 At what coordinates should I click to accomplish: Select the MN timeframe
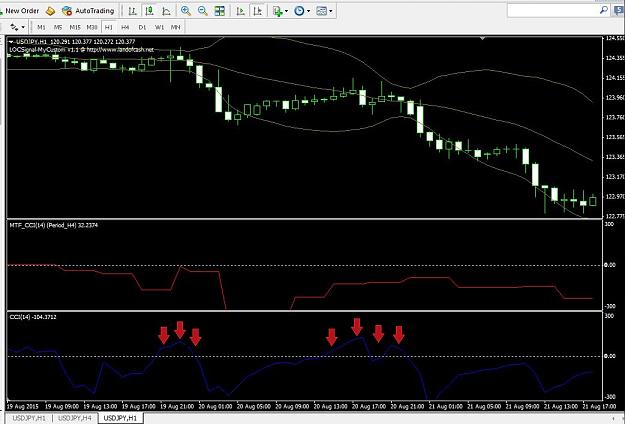[176, 27]
